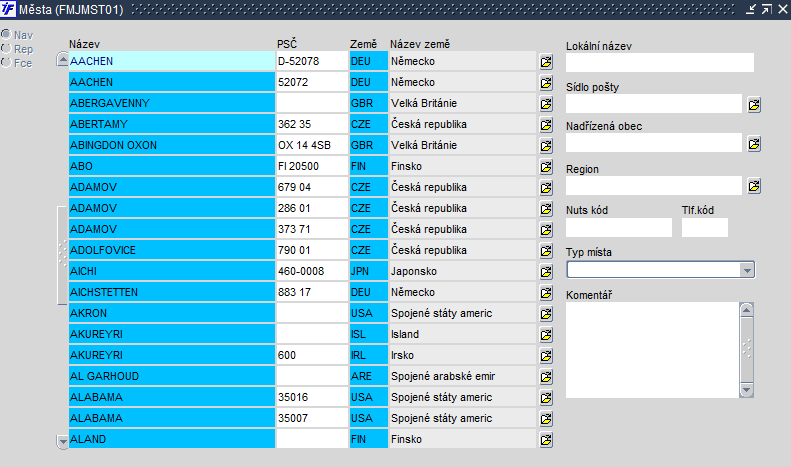The width and height of the screenshot is (791, 467).
Task: Open lookup icon beside Region field
Action: (754, 186)
